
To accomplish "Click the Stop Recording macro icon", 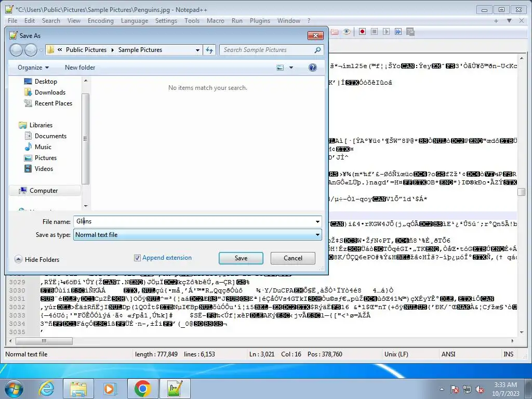I will click(x=374, y=32).
